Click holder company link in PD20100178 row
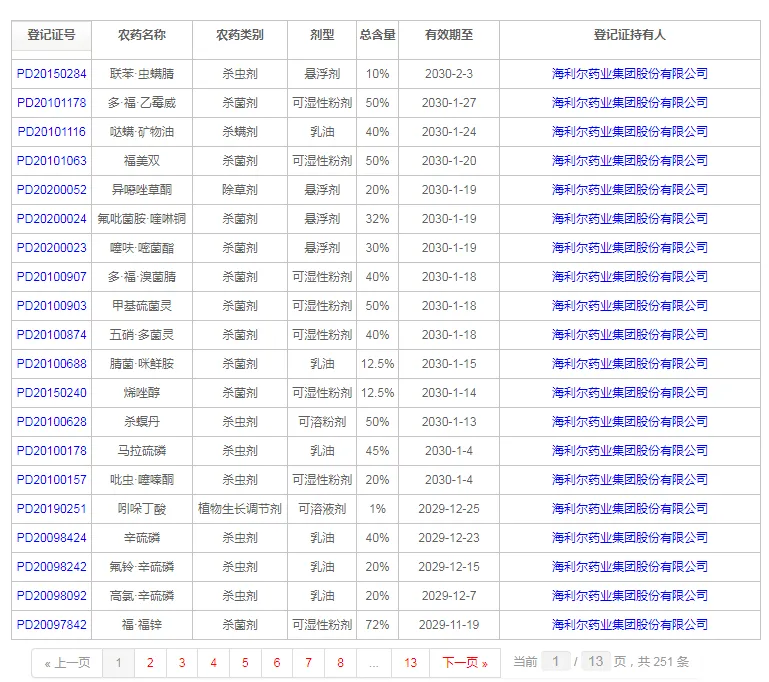This screenshot has width=769, height=682. click(x=630, y=451)
